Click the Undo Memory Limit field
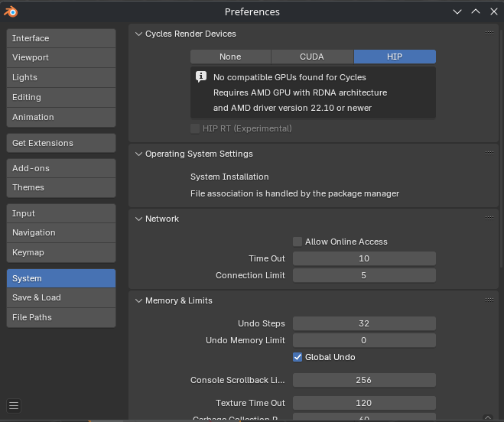Screen dimensions: 504x422 (364, 340)
